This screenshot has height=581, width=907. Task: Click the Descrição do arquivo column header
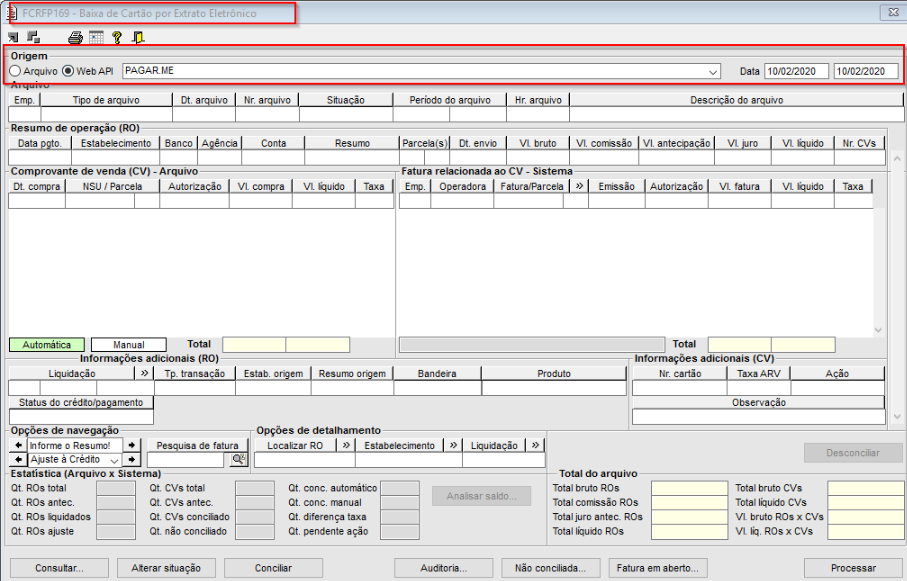click(736, 100)
